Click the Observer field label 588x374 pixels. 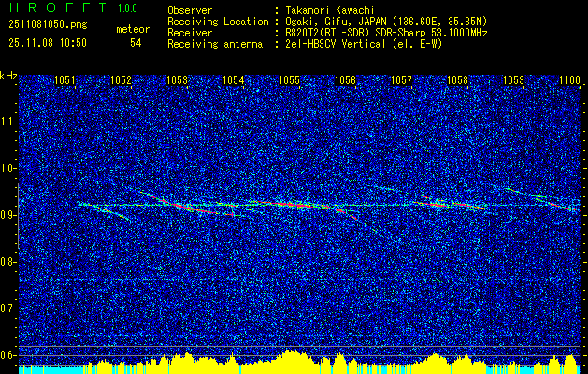(190, 10)
